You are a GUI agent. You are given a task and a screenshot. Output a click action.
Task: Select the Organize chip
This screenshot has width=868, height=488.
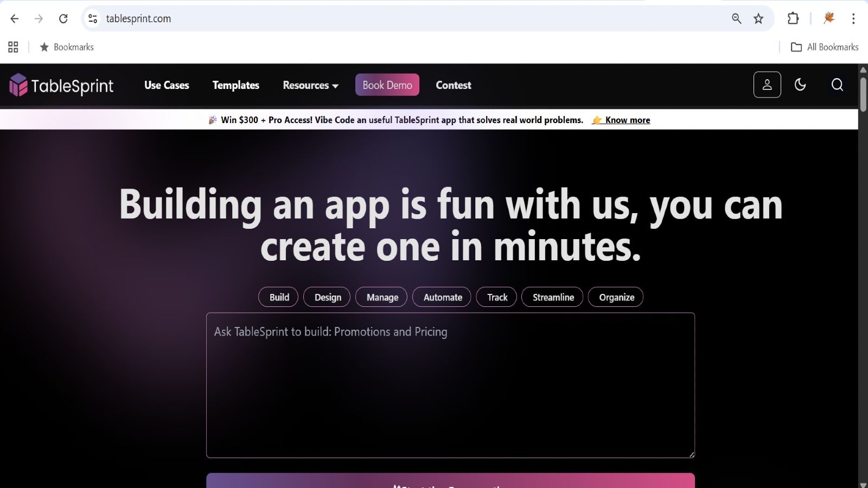click(616, 297)
